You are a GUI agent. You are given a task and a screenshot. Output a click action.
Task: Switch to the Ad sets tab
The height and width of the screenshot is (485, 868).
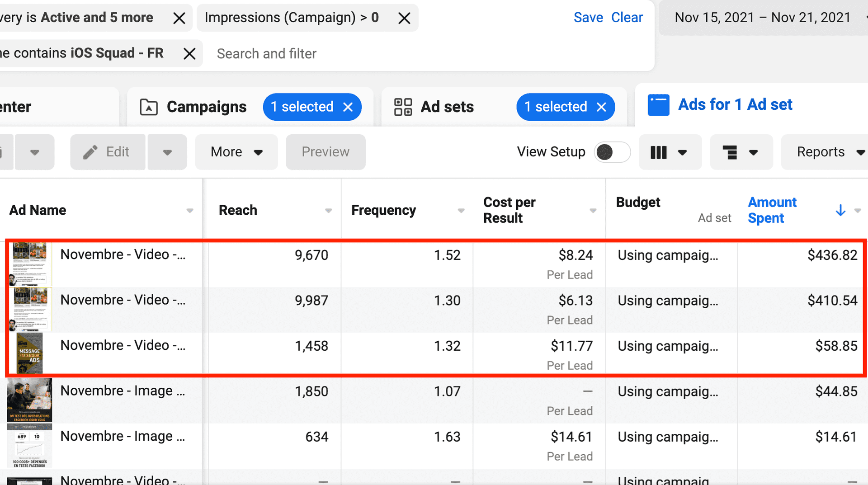[x=447, y=107]
